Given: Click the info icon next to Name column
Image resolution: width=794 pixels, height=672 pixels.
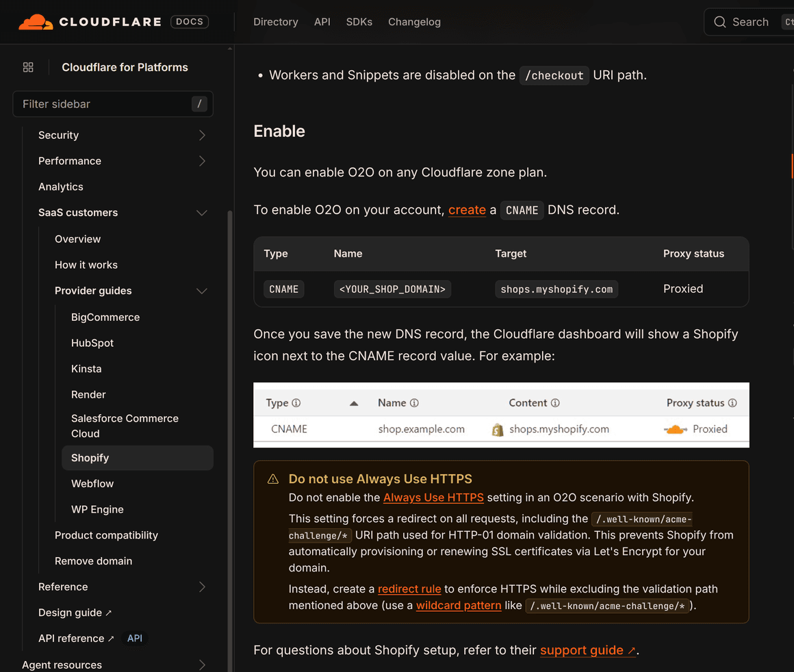Looking at the screenshot, I should point(414,403).
